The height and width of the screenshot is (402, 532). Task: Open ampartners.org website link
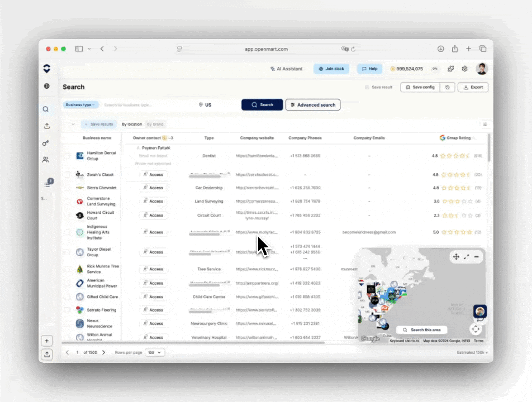point(257,283)
